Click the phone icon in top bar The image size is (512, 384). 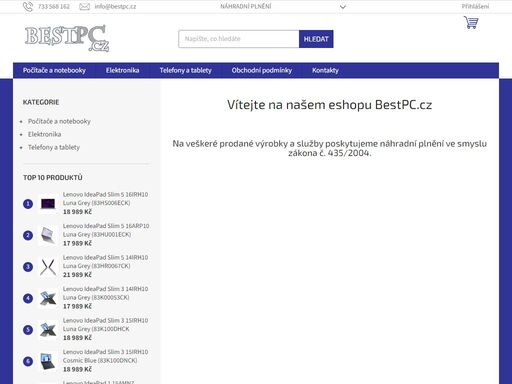point(28,6)
